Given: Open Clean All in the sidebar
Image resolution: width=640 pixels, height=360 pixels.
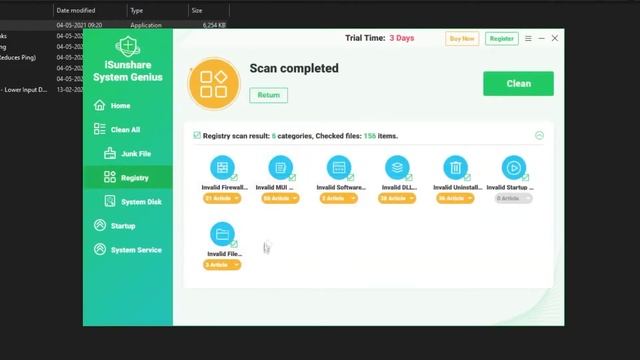Looking at the screenshot, I should pyautogui.click(x=128, y=129).
